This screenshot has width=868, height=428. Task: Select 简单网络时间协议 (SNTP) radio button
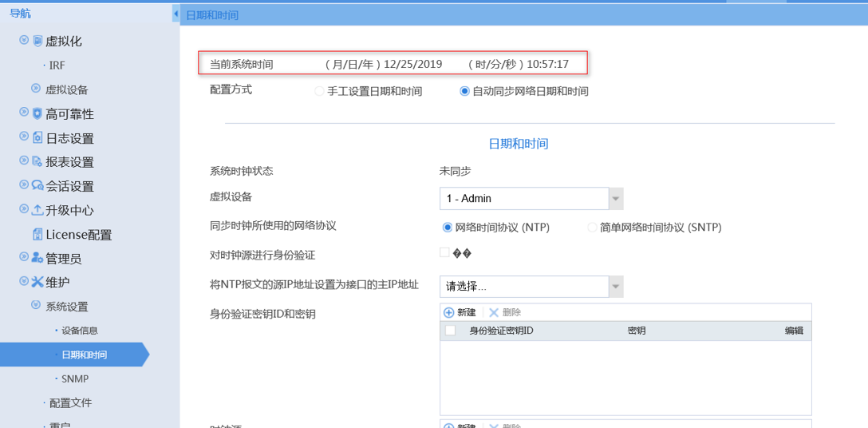click(592, 228)
